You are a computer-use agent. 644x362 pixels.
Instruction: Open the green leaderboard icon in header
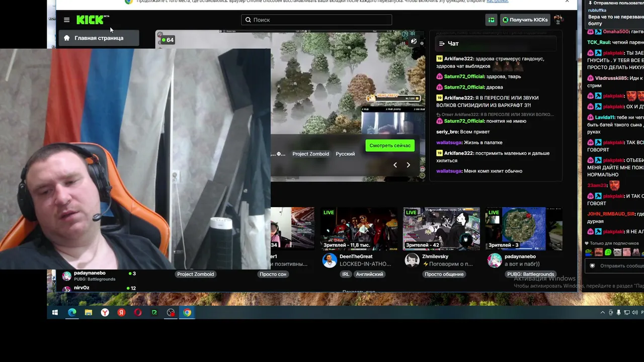(492, 20)
